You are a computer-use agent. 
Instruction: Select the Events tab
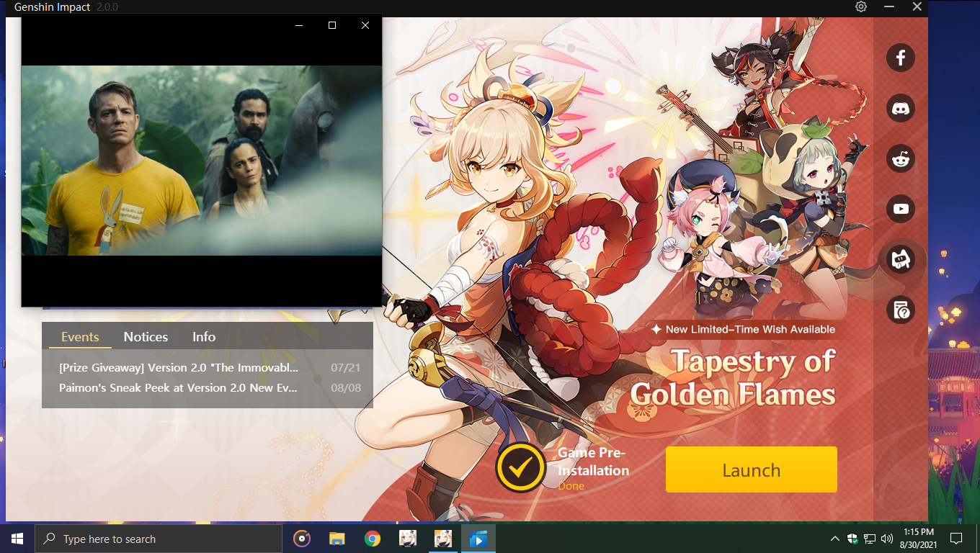[80, 337]
